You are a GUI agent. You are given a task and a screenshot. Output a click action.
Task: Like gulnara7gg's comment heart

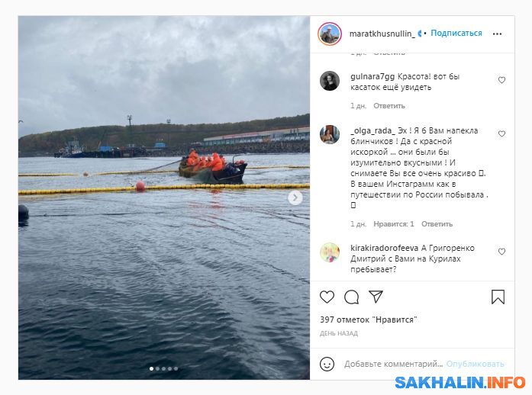coord(501,80)
